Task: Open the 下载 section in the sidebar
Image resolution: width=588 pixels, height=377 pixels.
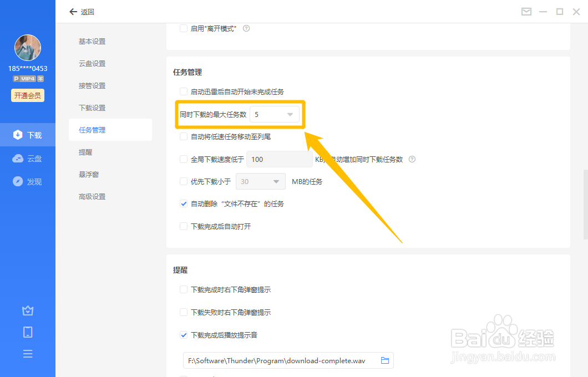Action: tap(28, 134)
